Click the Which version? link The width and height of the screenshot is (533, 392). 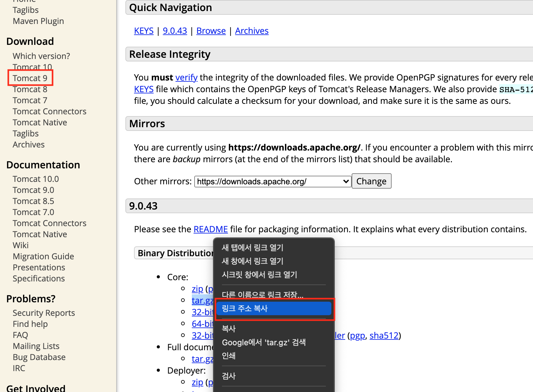coord(41,56)
